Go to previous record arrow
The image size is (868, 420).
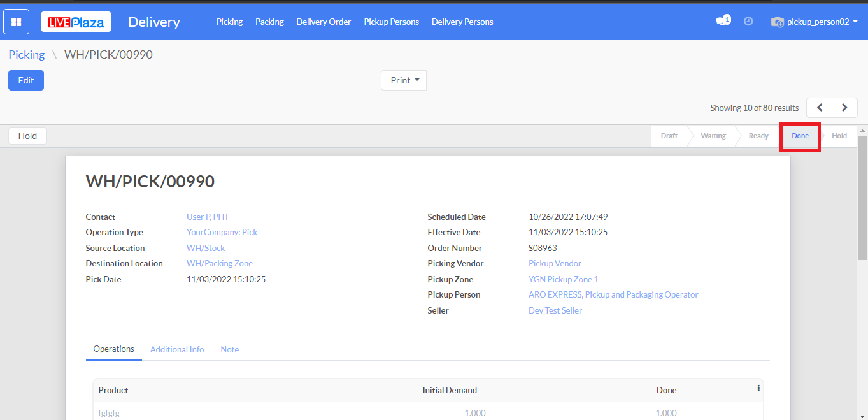(x=820, y=108)
